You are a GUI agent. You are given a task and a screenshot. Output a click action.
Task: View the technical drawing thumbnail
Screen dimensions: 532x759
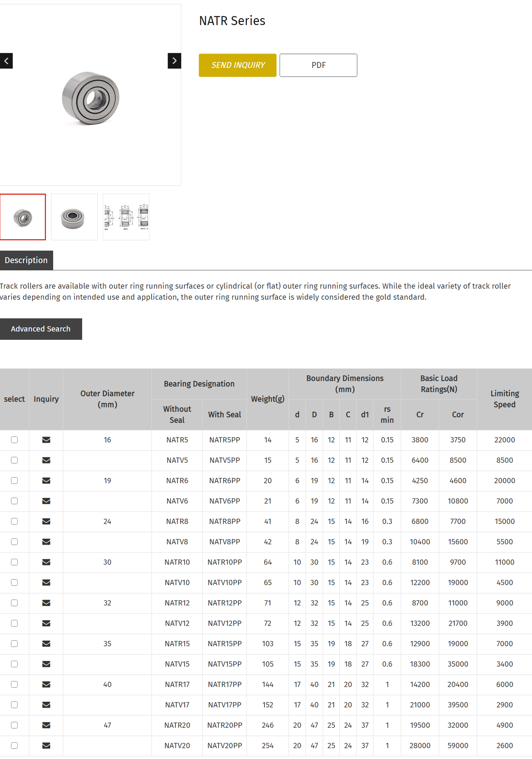click(126, 217)
